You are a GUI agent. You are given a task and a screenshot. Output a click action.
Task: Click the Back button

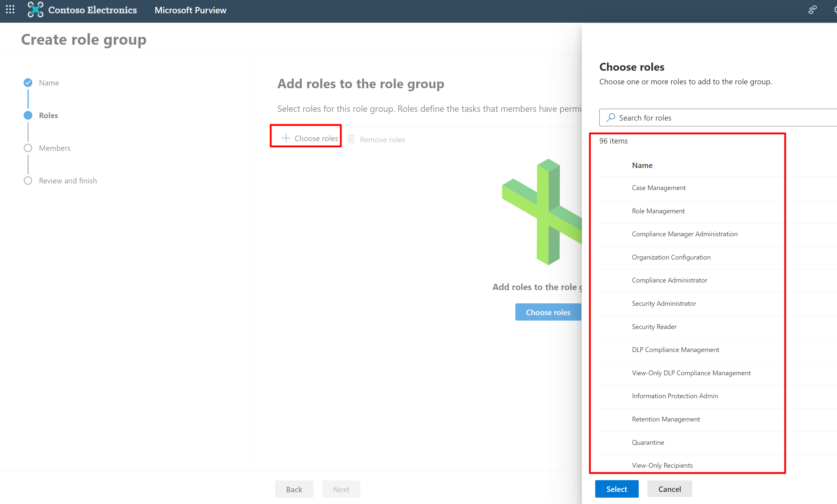pos(294,489)
